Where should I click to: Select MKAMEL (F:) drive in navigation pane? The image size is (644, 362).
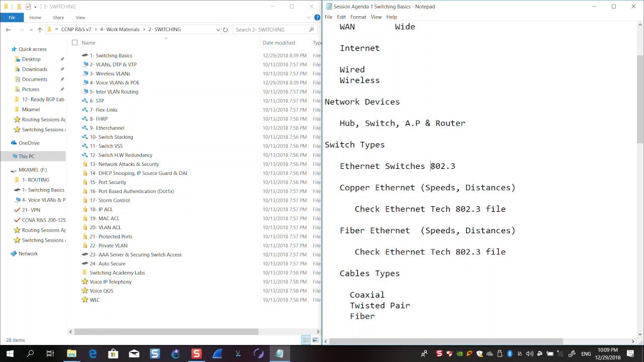33,170
